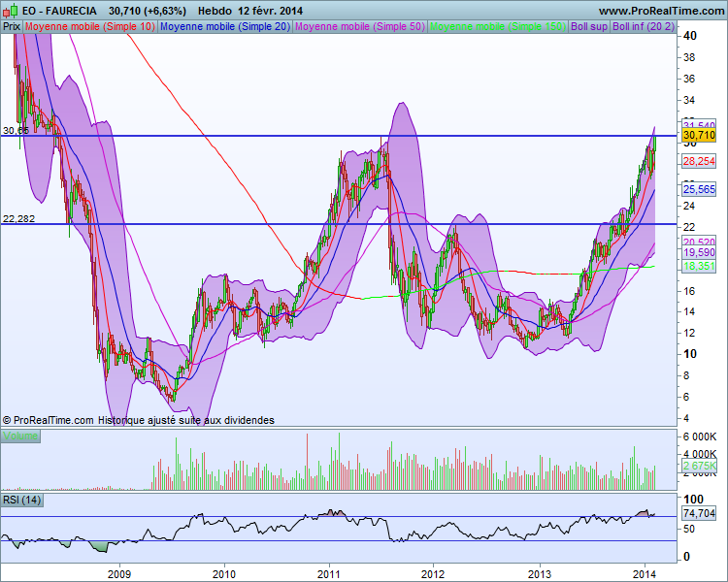
Task: Click the Boll inf (20 2) label
Action: point(643,26)
